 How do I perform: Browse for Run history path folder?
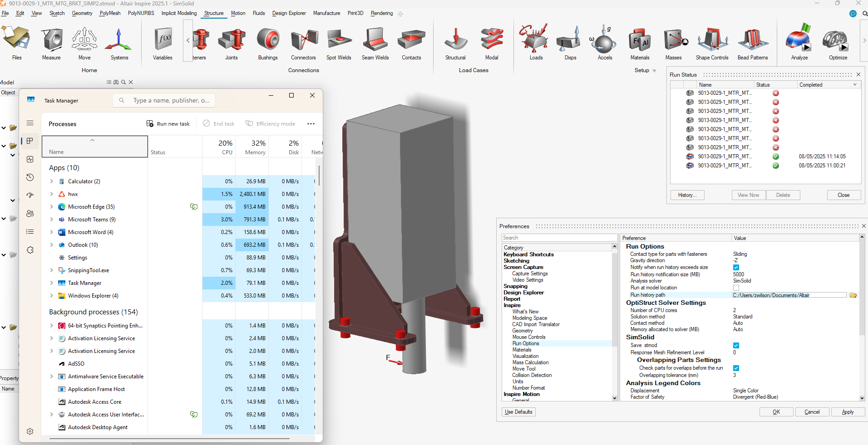[x=853, y=295]
